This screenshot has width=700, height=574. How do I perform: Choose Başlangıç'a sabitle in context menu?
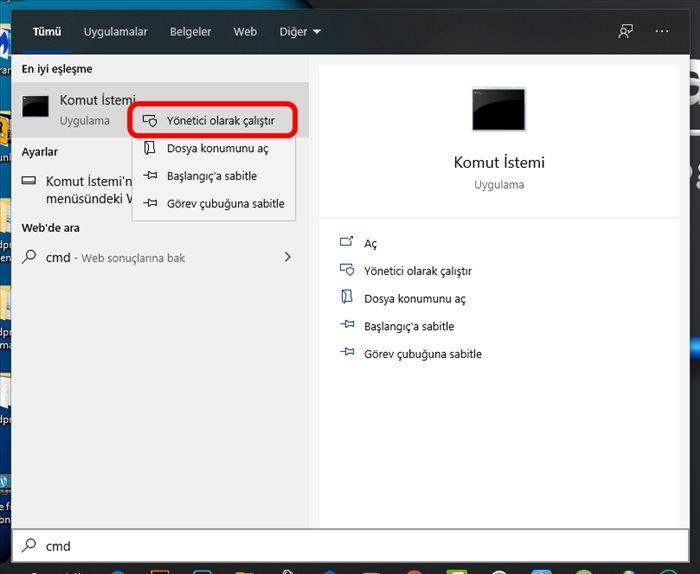(211, 176)
